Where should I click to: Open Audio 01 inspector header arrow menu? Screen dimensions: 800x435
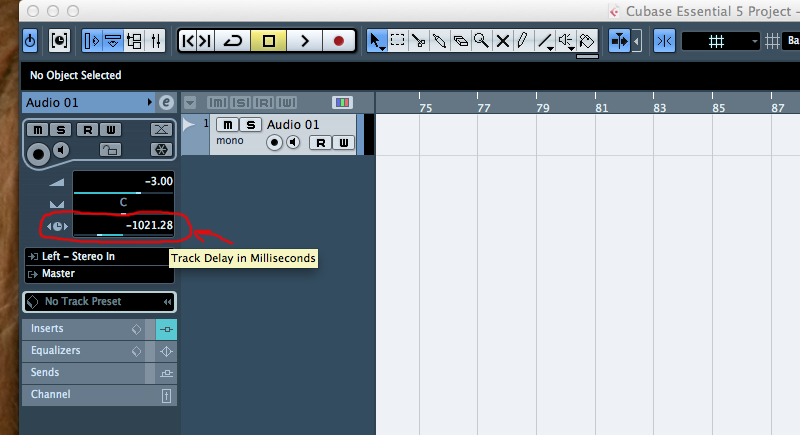149,103
